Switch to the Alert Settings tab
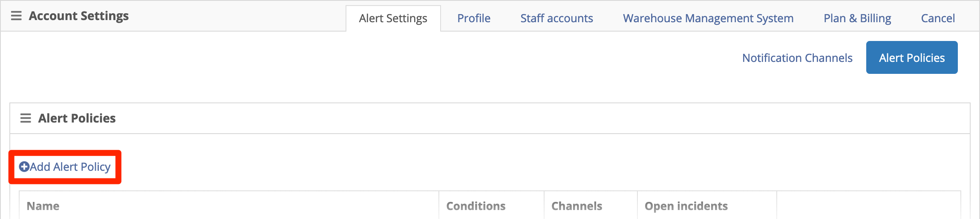The width and height of the screenshot is (980, 219). (x=393, y=18)
